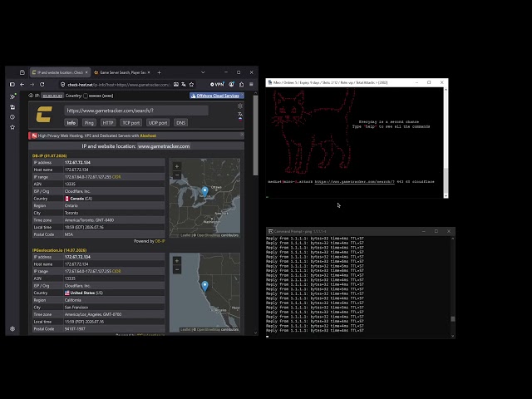The image size is (532, 399).
Task: Open the Aleshost hosting link
Action: (148, 135)
